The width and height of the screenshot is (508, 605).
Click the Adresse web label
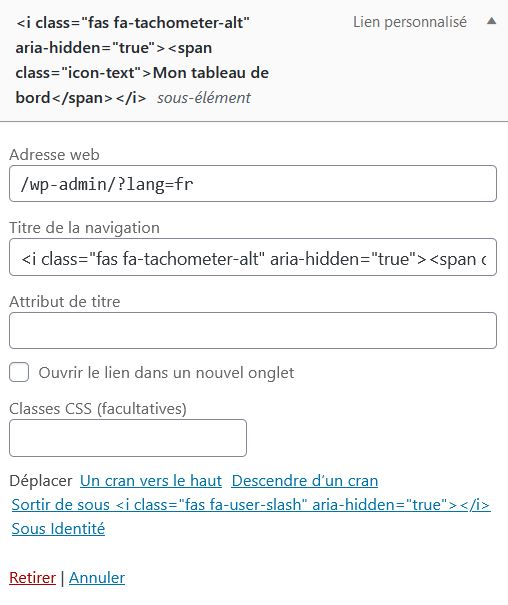(54, 155)
